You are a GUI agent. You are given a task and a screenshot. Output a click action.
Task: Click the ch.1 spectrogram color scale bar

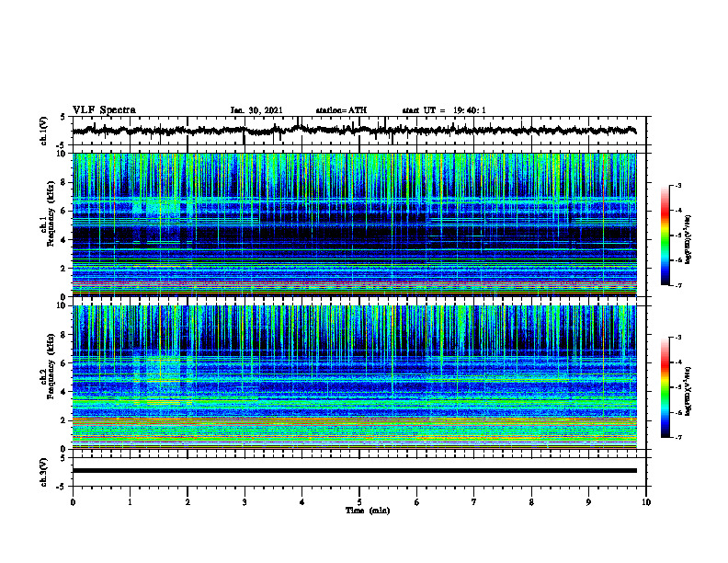665,236
